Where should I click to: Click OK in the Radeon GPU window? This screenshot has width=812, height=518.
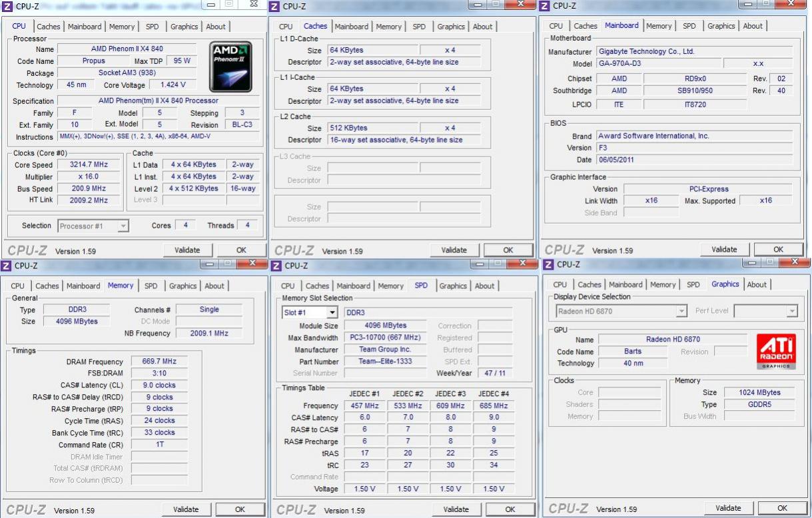click(x=782, y=508)
